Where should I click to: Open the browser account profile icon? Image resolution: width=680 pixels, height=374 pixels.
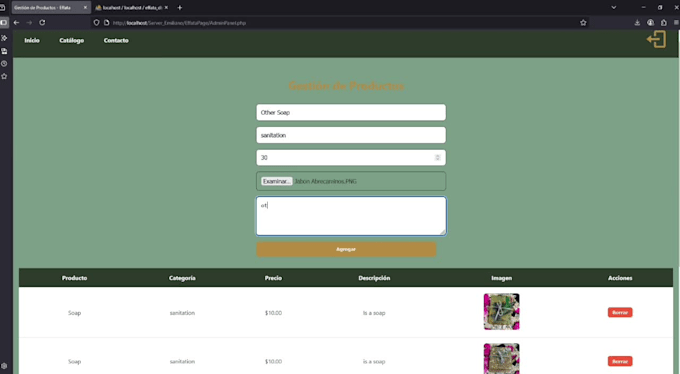(650, 23)
